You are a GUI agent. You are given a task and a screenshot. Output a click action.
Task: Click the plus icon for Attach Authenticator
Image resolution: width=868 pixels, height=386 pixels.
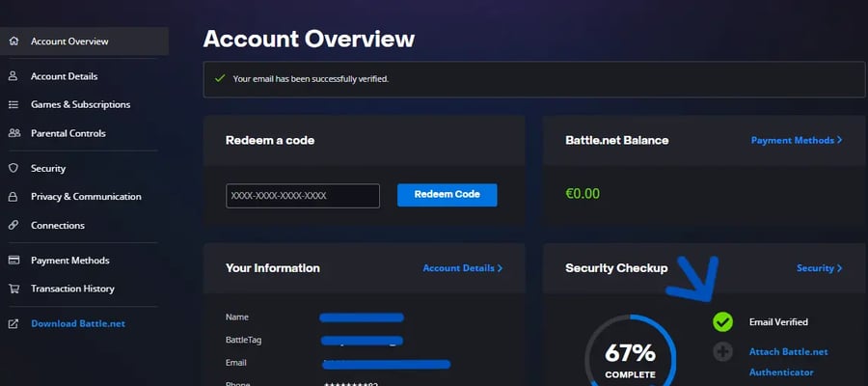point(722,351)
